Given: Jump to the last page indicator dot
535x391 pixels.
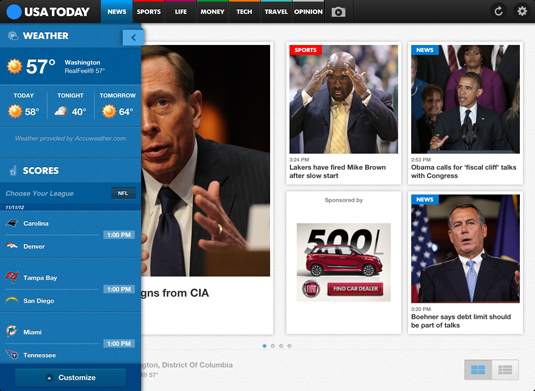Looking at the screenshot, I should (289, 346).
